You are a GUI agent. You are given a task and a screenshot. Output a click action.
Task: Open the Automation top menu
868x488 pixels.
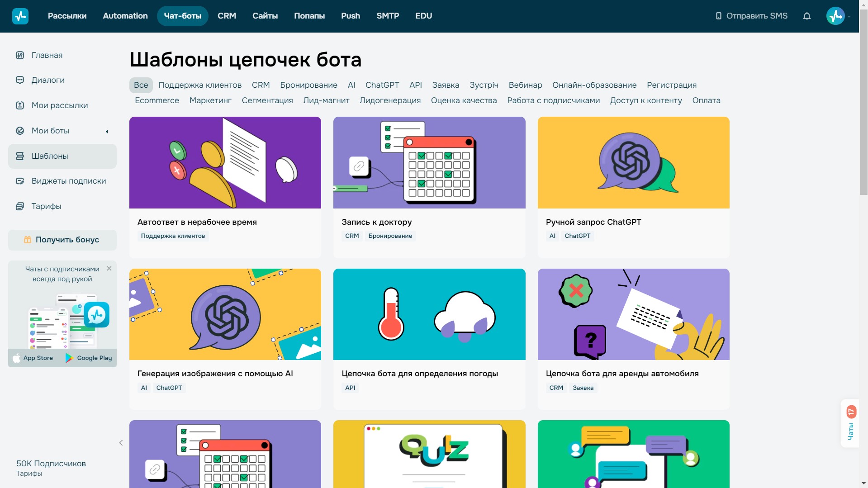125,16
